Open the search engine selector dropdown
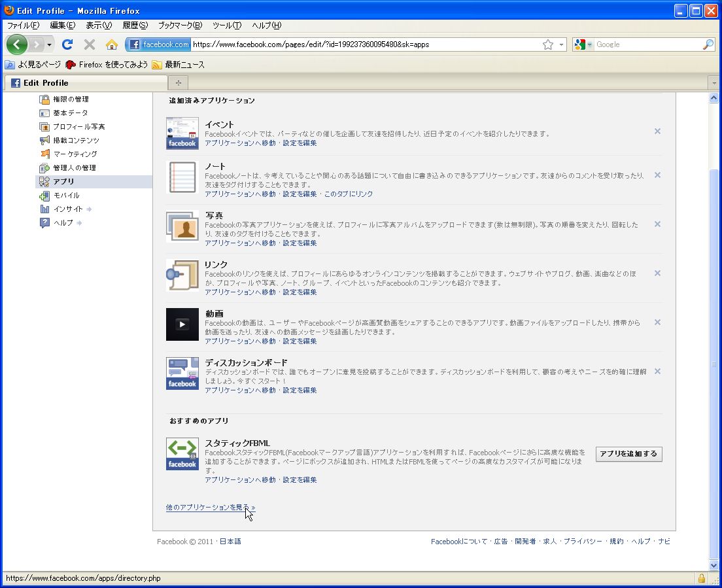 [583, 44]
